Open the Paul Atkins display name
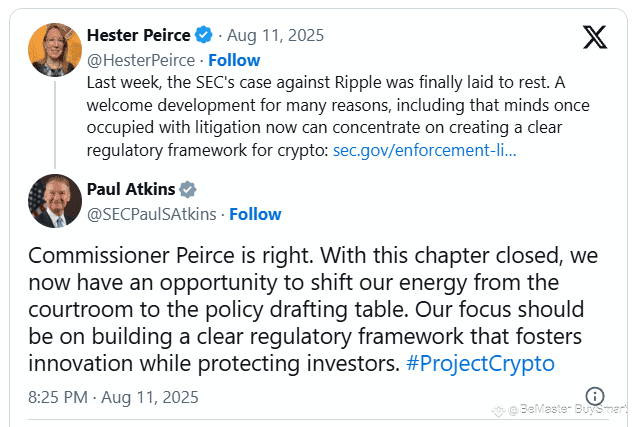The width and height of the screenshot is (635, 427). click(x=131, y=189)
